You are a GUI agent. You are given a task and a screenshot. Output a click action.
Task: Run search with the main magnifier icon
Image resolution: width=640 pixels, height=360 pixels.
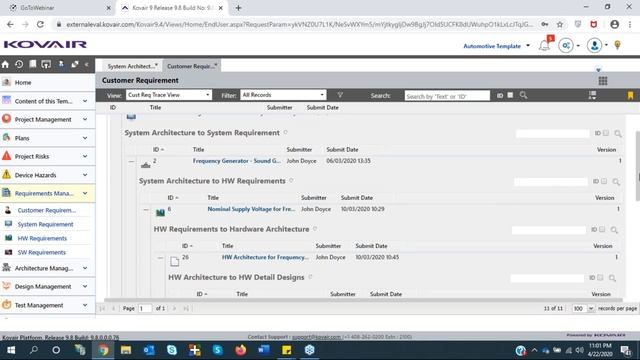pyautogui.click(x=523, y=95)
